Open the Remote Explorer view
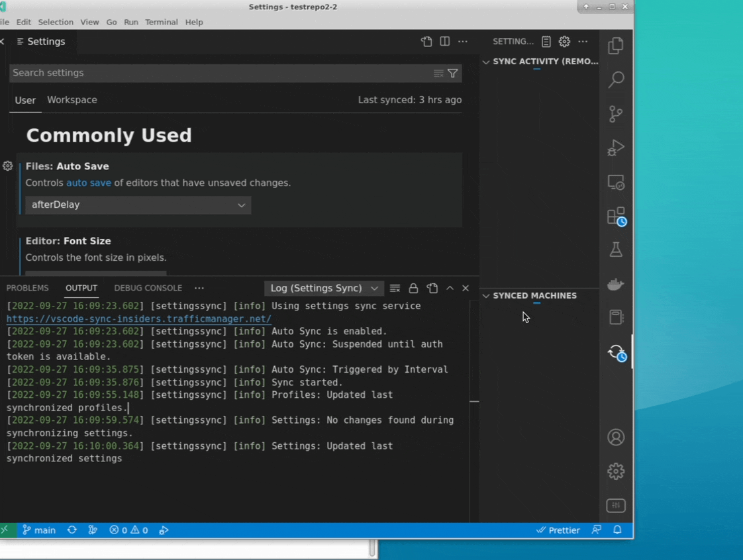The height and width of the screenshot is (560, 743). pyautogui.click(x=616, y=182)
